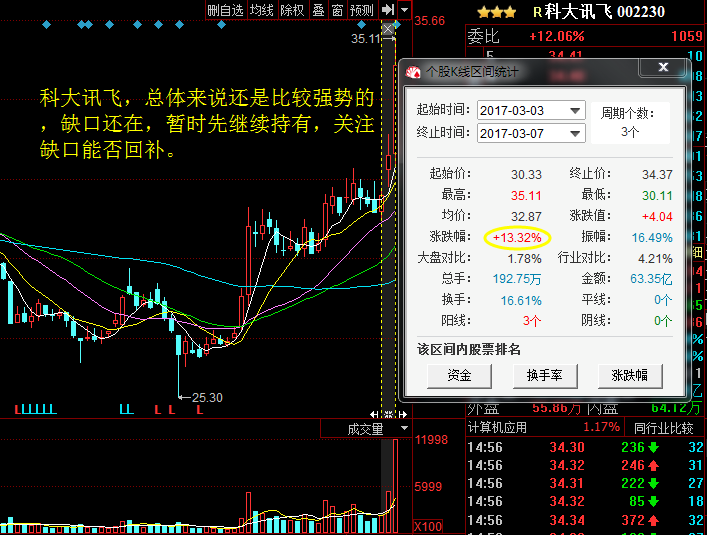
Task: Click the 除权 toolbar button
Action: point(292,9)
